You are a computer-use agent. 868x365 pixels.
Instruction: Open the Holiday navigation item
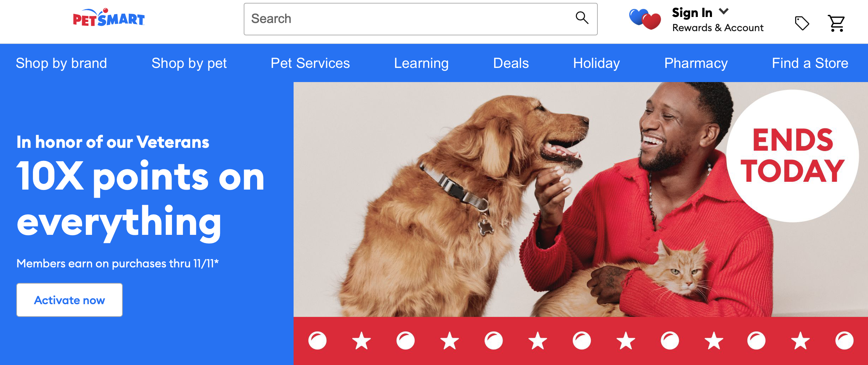596,63
